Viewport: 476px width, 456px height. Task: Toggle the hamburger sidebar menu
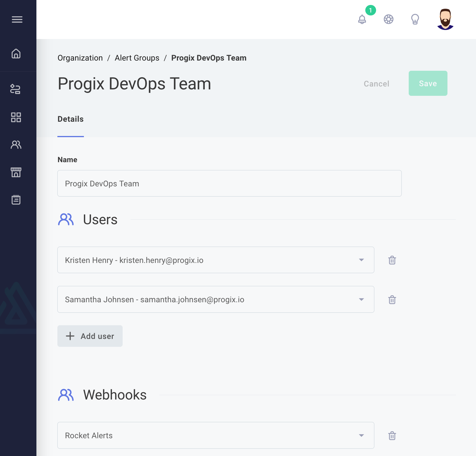[x=17, y=20]
